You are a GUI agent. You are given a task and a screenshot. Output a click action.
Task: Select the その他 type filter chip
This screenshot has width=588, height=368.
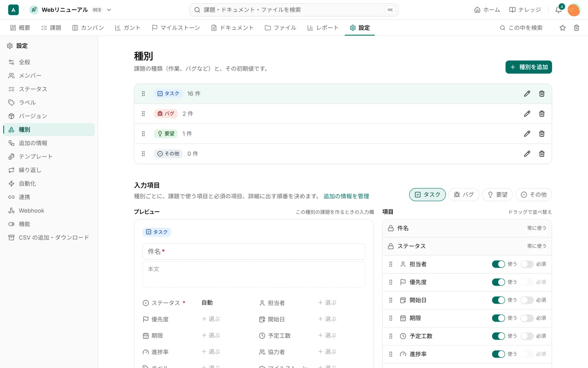pyautogui.click(x=534, y=195)
